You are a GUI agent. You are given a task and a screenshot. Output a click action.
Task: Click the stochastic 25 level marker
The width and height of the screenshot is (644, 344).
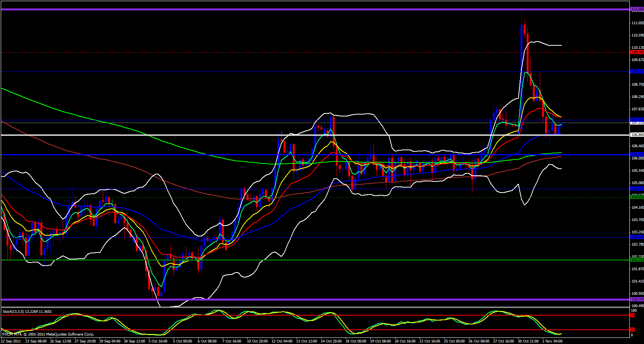(632, 330)
